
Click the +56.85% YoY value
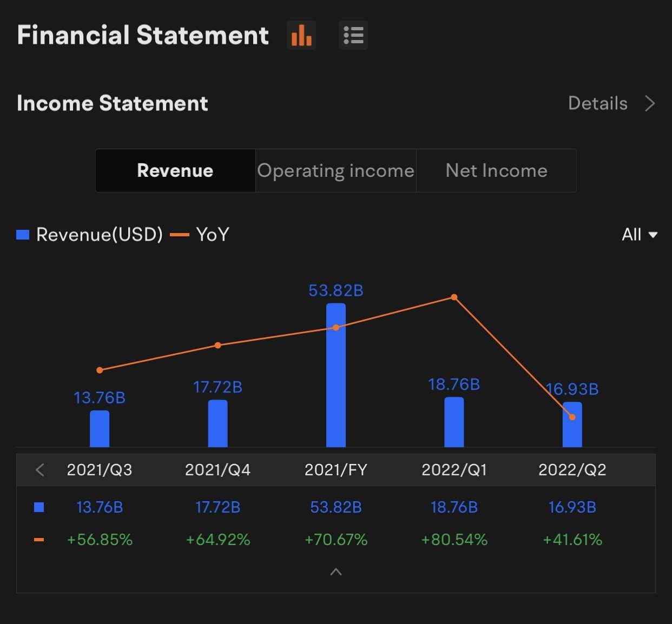(100, 540)
